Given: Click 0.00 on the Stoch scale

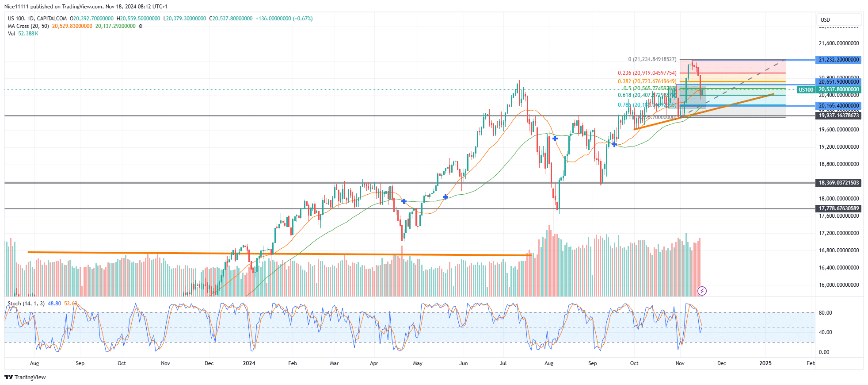Looking at the screenshot, I should (x=824, y=352).
